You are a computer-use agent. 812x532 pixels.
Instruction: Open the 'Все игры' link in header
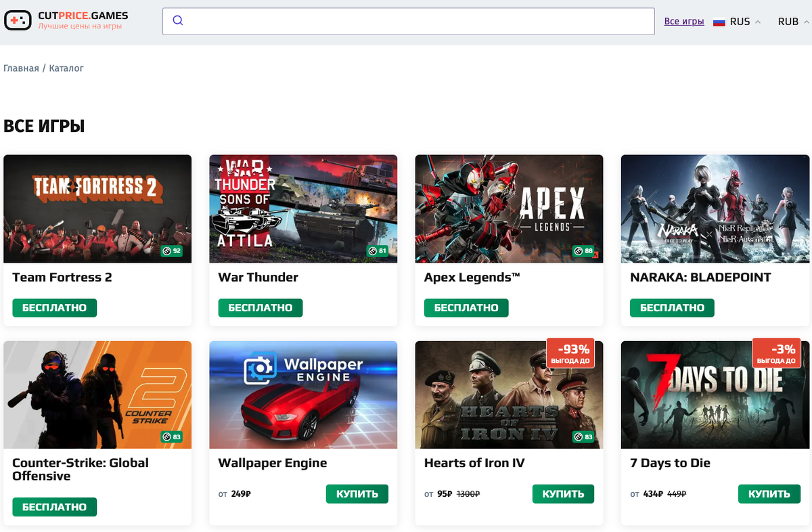[684, 22]
